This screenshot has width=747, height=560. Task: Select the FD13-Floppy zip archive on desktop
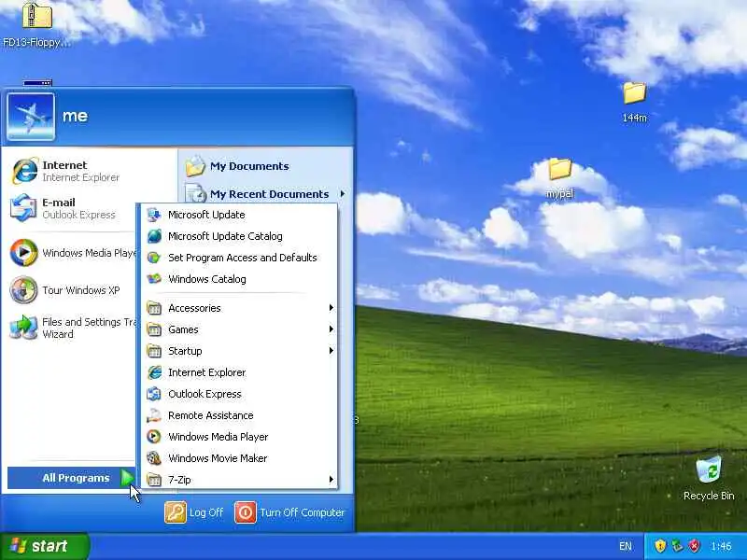(x=36, y=24)
